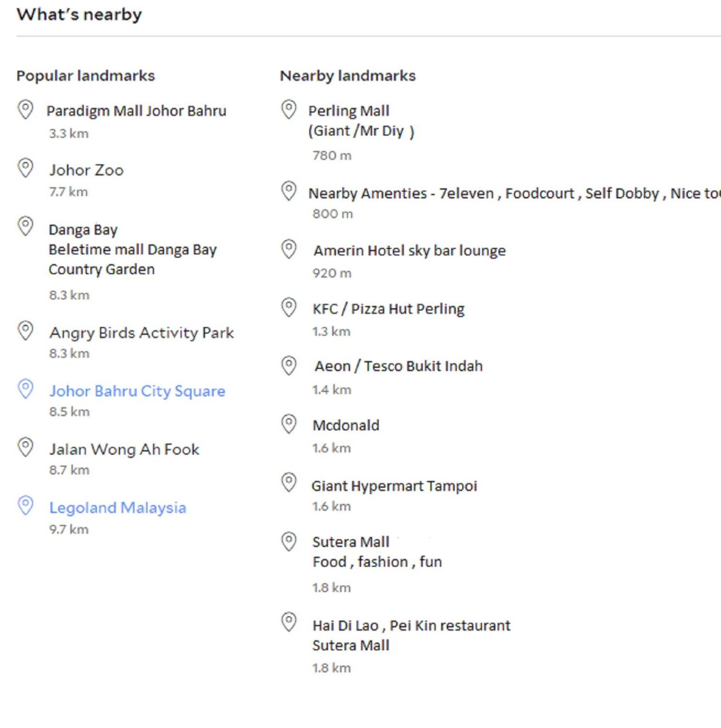Click the location pin next to Johor Zoo

[x=25, y=168]
